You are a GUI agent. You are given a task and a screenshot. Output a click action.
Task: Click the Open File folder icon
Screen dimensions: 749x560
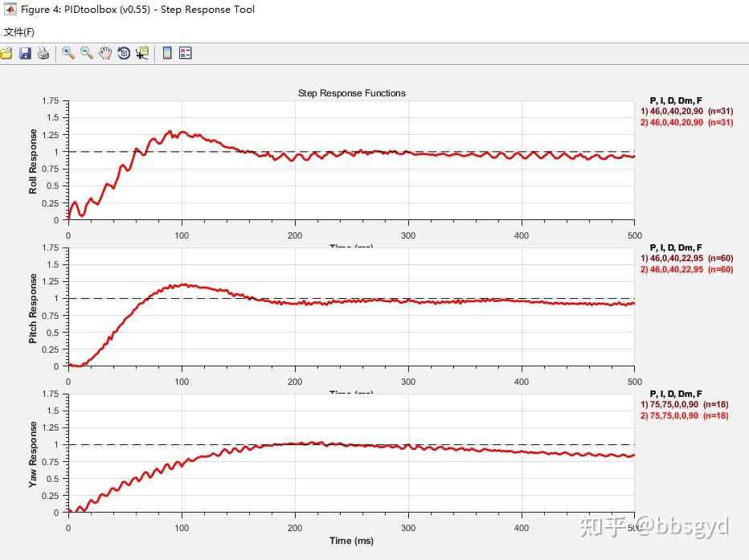(x=6, y=53)
